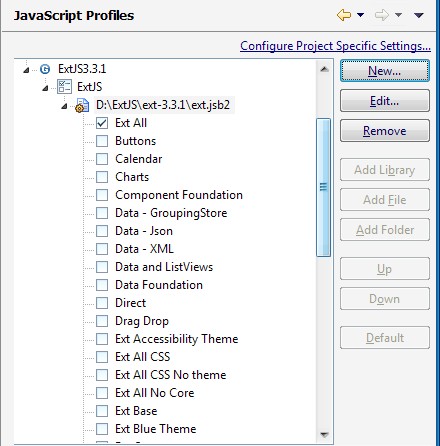The image size is (440, 446).
Task: Check the Data Foundation checkbox
Action: pyautogui.click(x=102, y=285)
